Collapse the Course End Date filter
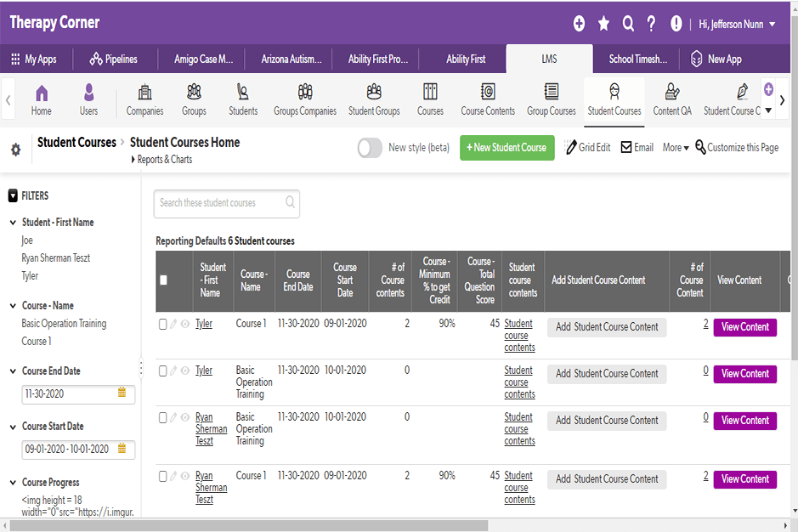 coord(14,371)
